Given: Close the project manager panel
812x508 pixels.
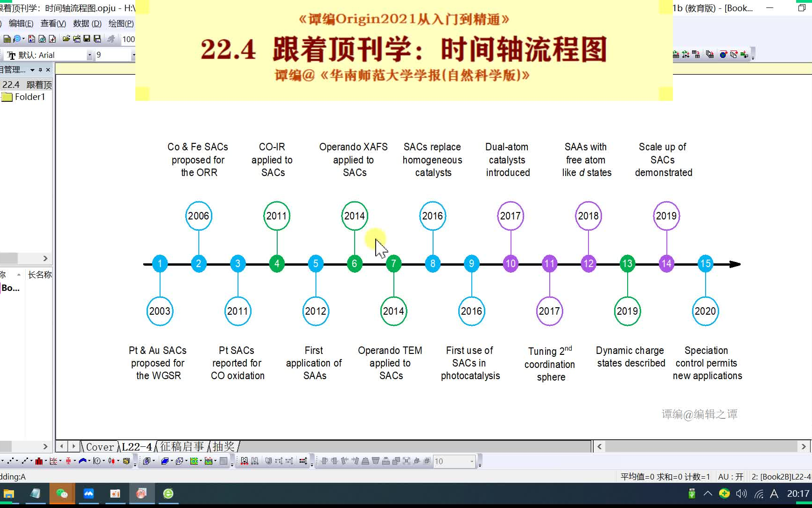Looking at the screenshot, I should pos(48,70).
